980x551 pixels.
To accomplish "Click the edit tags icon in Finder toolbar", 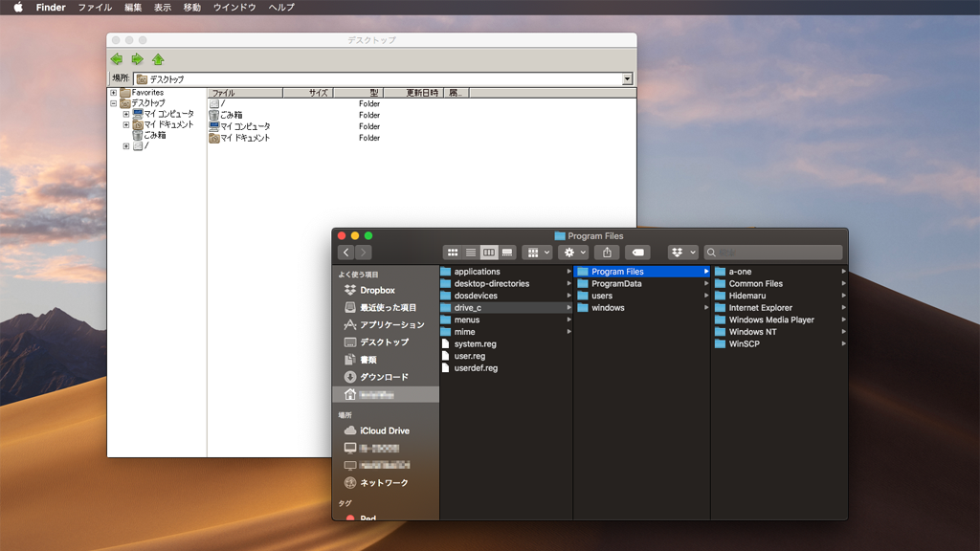I will (638, 253).
